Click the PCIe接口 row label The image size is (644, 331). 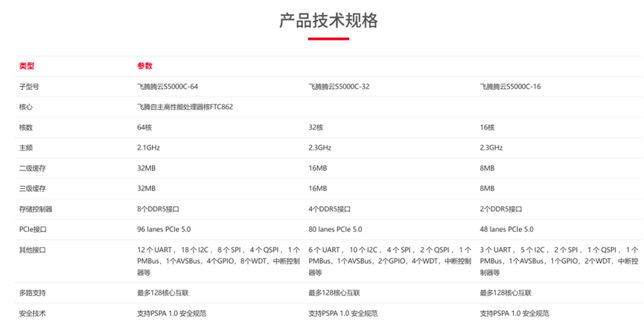33,229
